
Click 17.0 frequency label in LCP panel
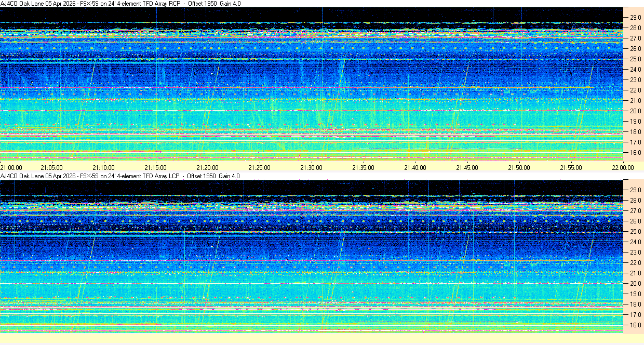pos(636,315)
